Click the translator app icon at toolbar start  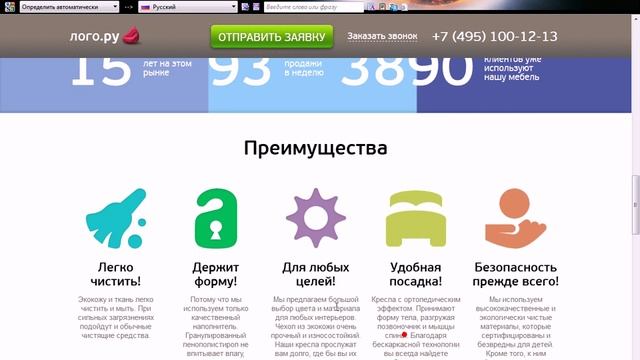click(10, 7)
